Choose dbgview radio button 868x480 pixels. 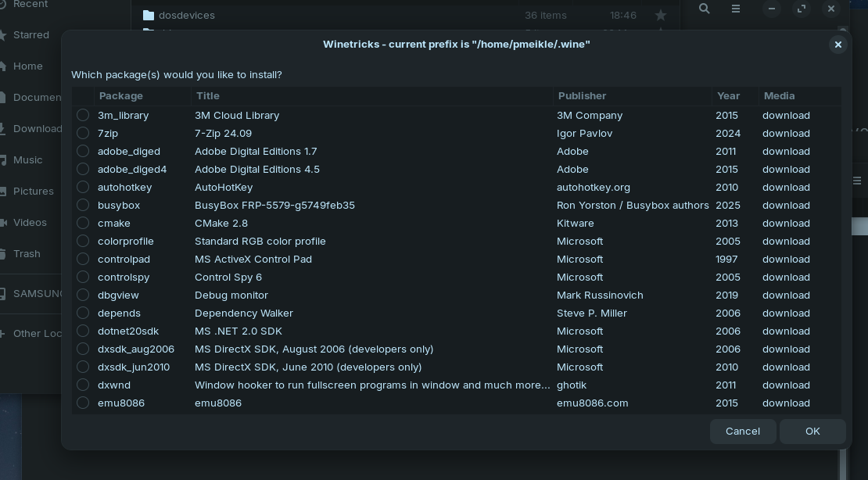coord(83,295)
